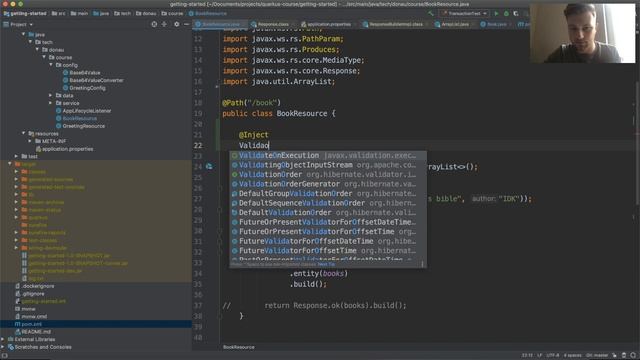This screenshot has width=640, height=360.
Task: Click the Debug bug icon in toolbar
Action: (x=506, y=13)
